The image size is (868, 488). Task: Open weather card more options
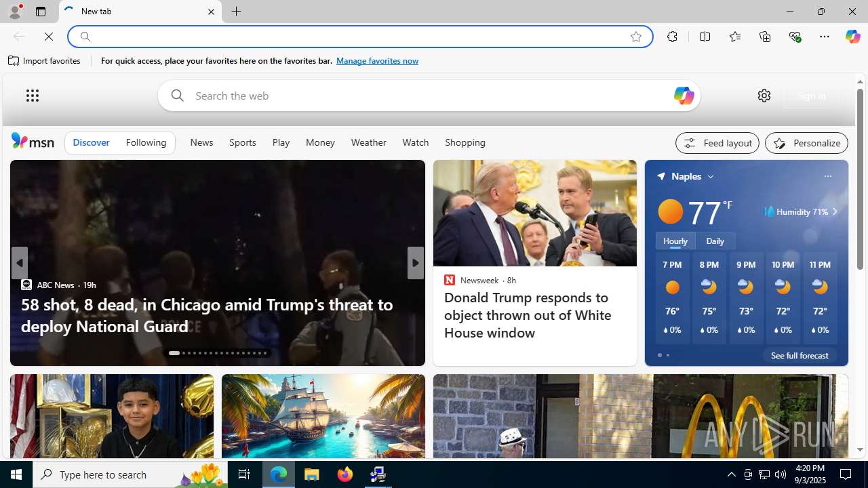[827, 176]
